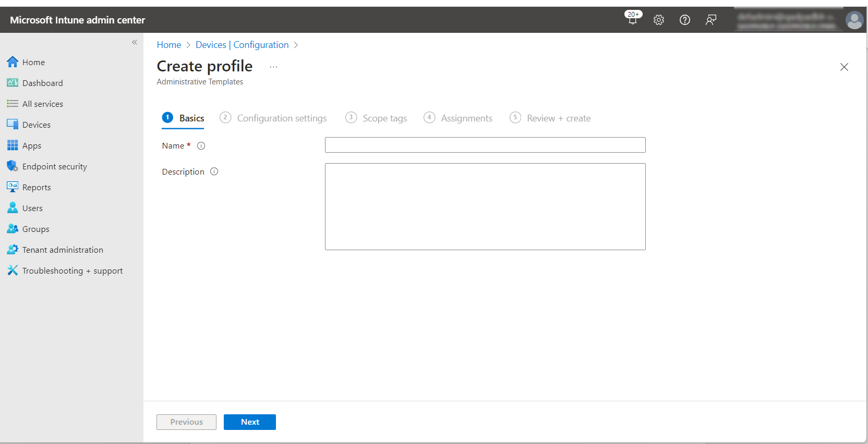Click the user account avatar
868x444 pixels.
tap(854, 20)
